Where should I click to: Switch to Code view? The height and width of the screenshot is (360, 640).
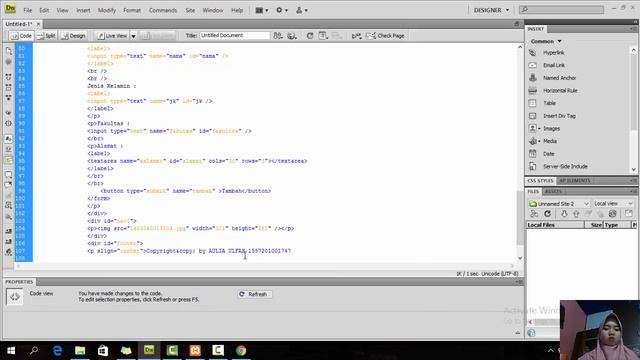pyautogui.click(x=21, y=36)
